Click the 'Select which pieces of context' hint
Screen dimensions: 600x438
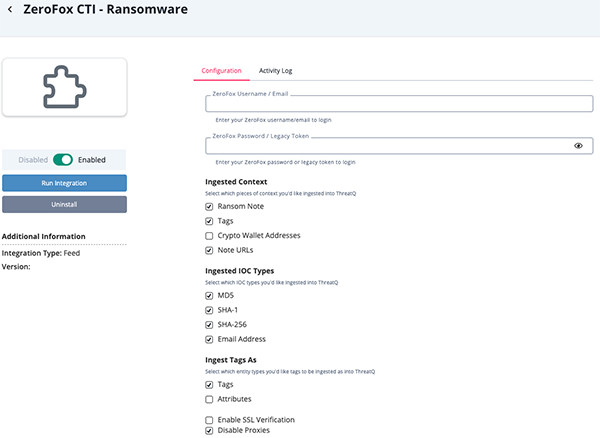[280, 194]
